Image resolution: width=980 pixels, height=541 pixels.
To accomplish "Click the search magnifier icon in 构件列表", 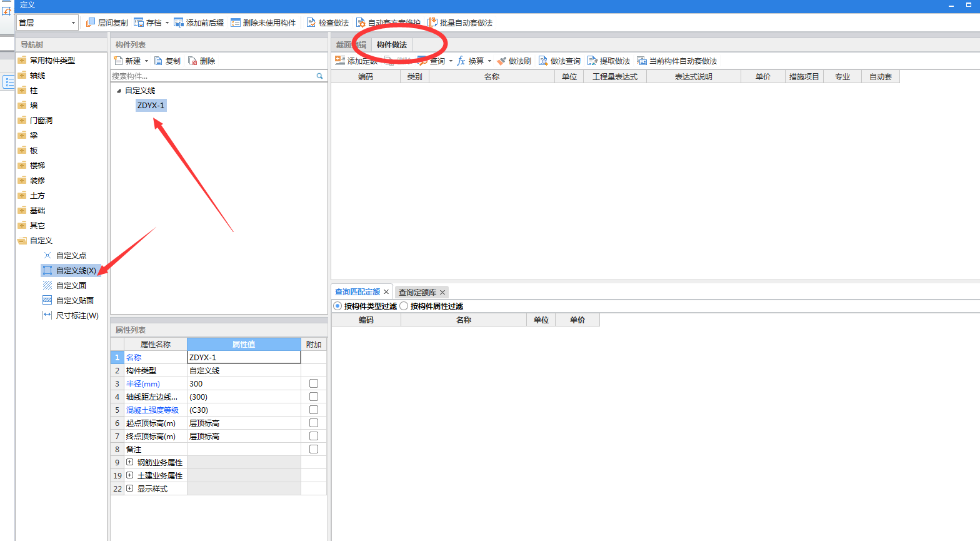I will [320, 76].
